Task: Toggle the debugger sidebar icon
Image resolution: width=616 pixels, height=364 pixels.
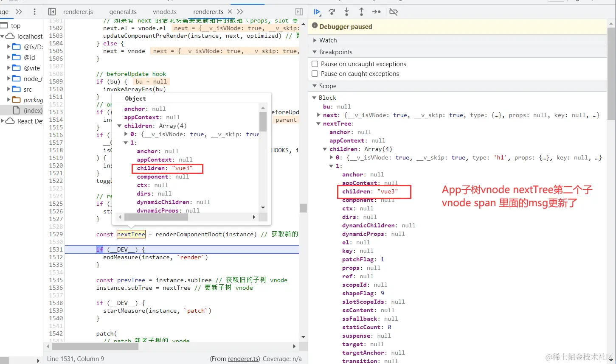Action: 299,12
